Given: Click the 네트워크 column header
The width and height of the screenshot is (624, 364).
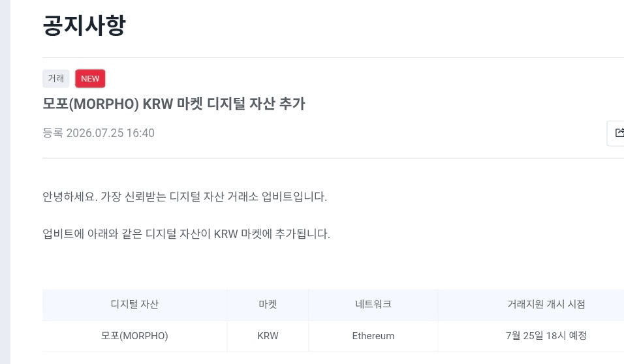Looking at the screenshot, I should [x=373, y=305].
